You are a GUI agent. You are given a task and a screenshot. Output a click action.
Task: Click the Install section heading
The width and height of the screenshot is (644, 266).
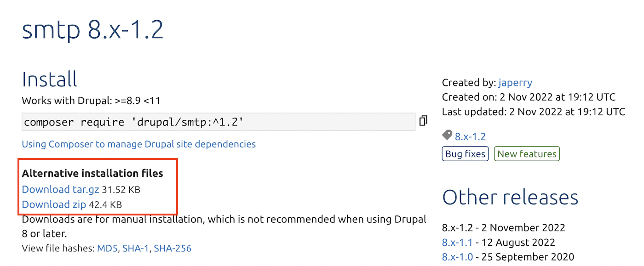click(x=49, y=79)
